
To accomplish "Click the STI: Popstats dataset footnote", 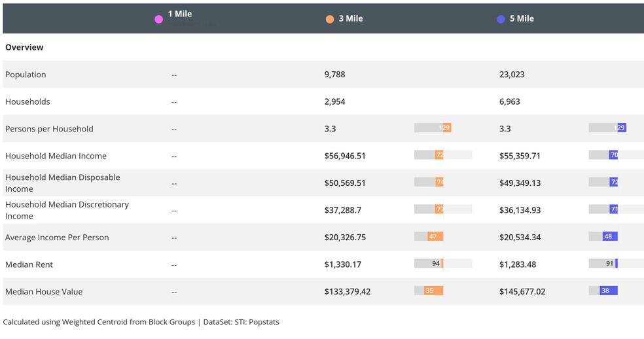I will tap(257, 322).
